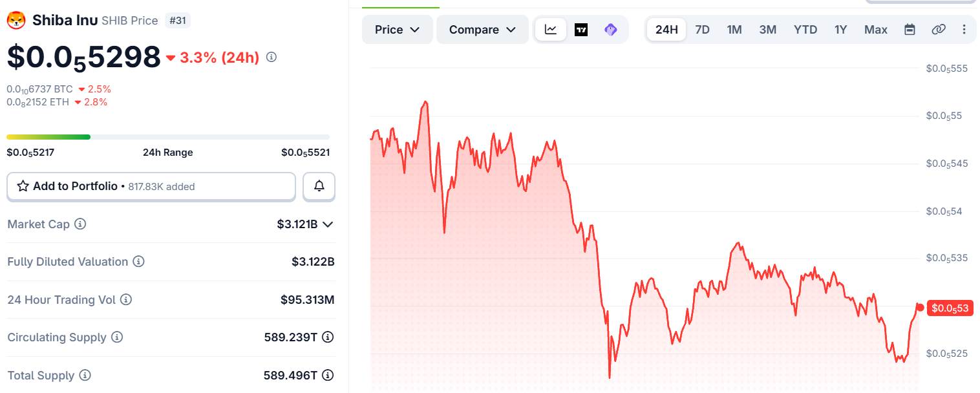
Task: Click the Shiba Inu coin logo
Action: (16, 21)
